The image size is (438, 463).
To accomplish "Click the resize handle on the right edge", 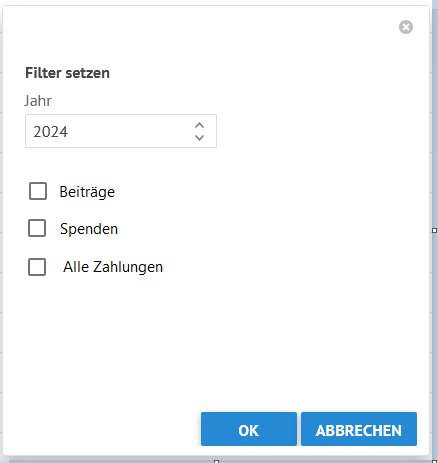I will pyautogui.click(x=434, y=230).
